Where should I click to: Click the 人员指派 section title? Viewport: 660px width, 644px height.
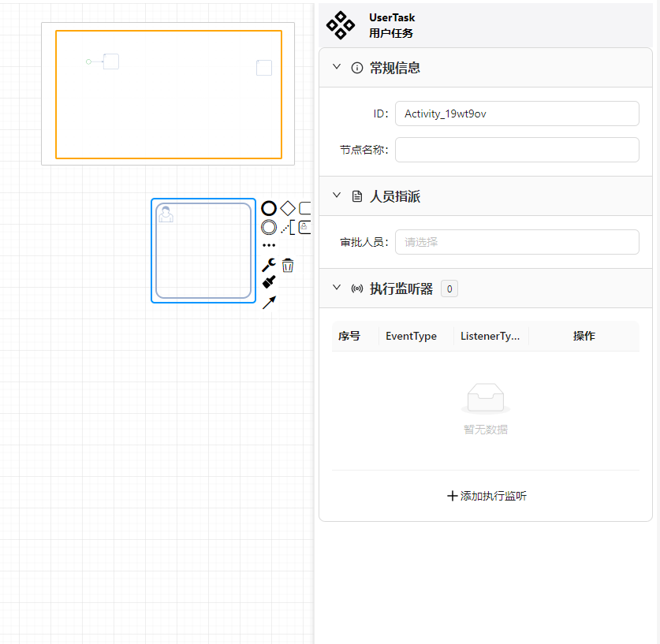click(x=395, y=196)
